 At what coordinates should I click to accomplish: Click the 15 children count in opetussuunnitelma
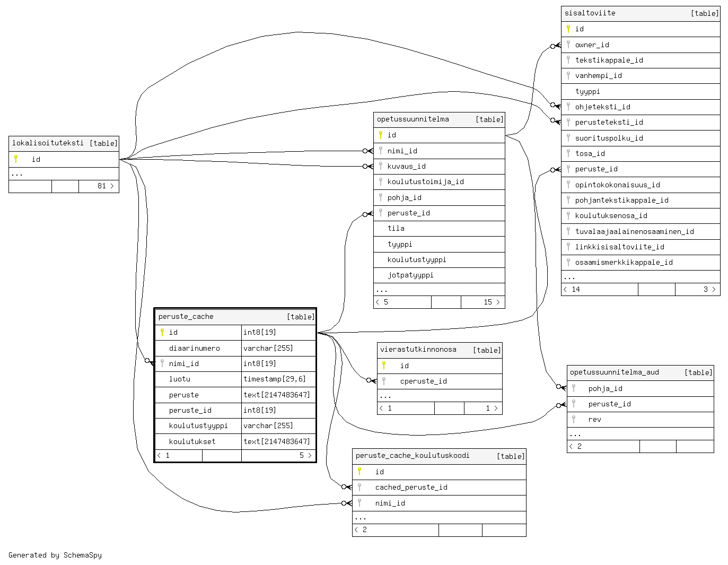coord(488,302)
